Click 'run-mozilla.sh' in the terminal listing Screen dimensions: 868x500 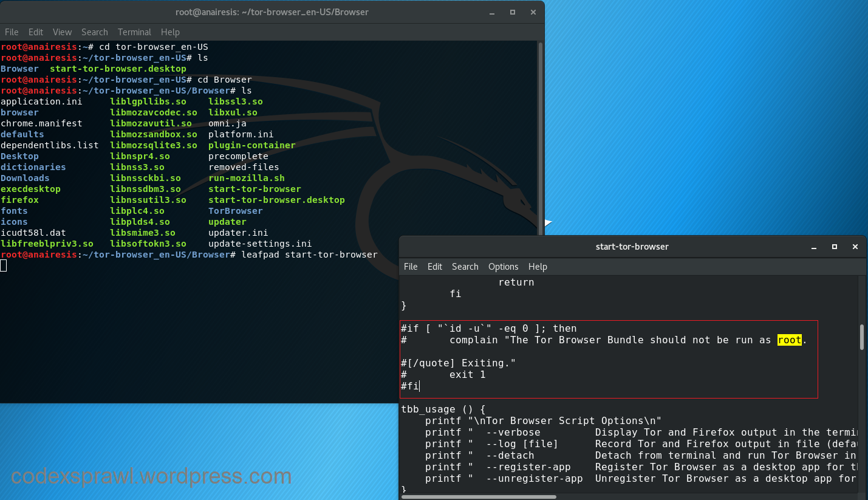point(247,178)
